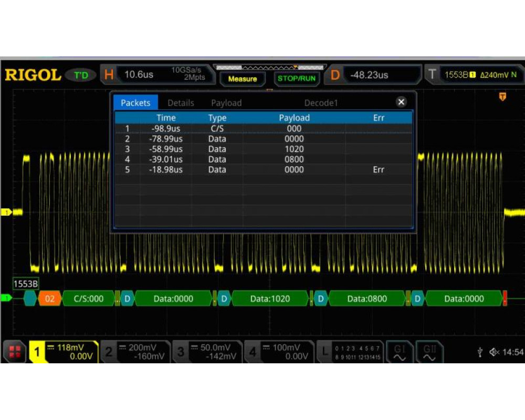Click the GII signal generator icon
The width and height of the screenshot is (525, 420).
coord(429,352)
